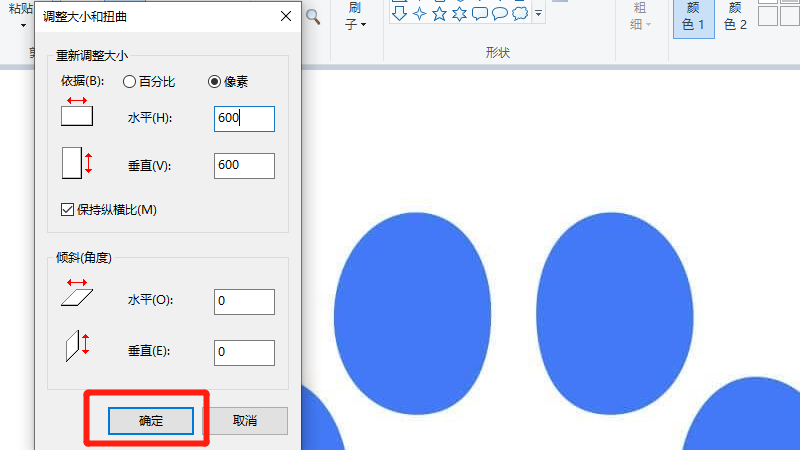800x450 pixels.
Task: Click 取消 to cancel the dialog
Action: (x=246, y=421)
